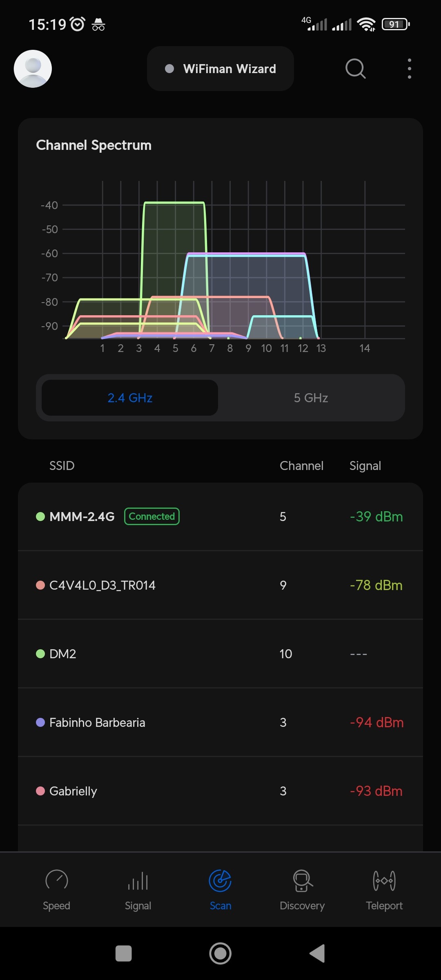This screenshot has height=980, width=441.
Task: Tap the search magnifier icon
Action: coord(355,69)
